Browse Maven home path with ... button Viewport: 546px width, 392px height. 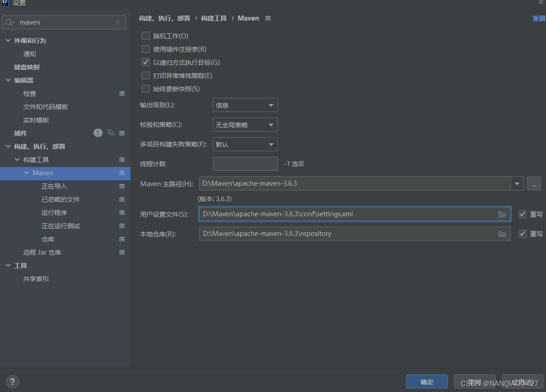(x=534, y=183)
